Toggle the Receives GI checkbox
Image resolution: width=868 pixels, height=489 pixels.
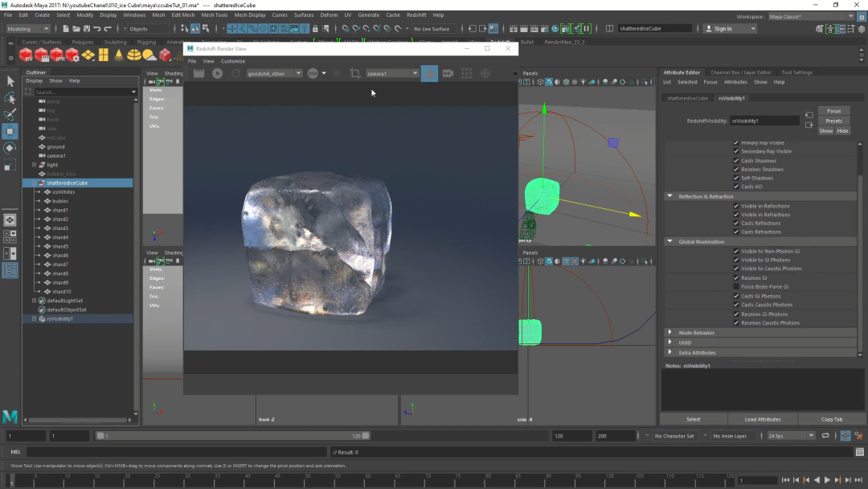736,277
